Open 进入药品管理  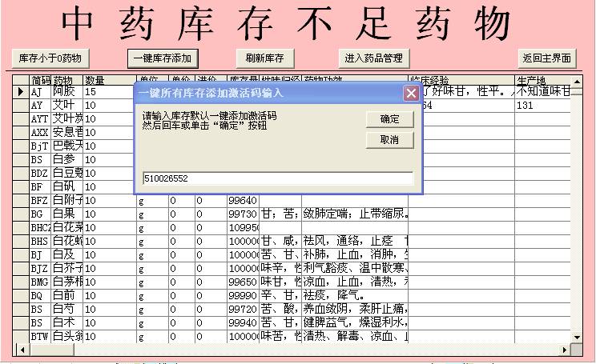[373, 58]
